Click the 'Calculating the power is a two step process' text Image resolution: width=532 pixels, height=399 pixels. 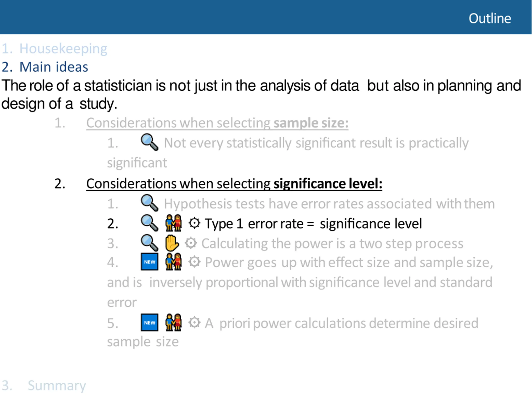coord(332,244)
